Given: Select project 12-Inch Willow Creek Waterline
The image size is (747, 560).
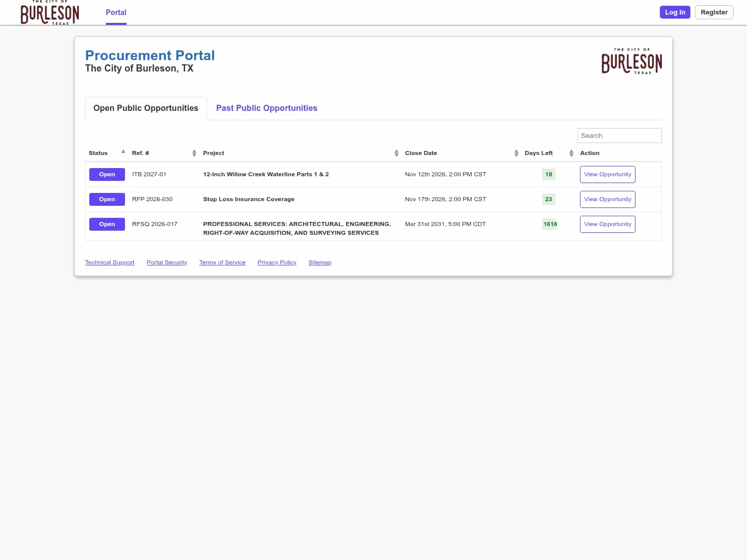Looking at the screenshot, I should pyautogui.click(x=266, y=174).
